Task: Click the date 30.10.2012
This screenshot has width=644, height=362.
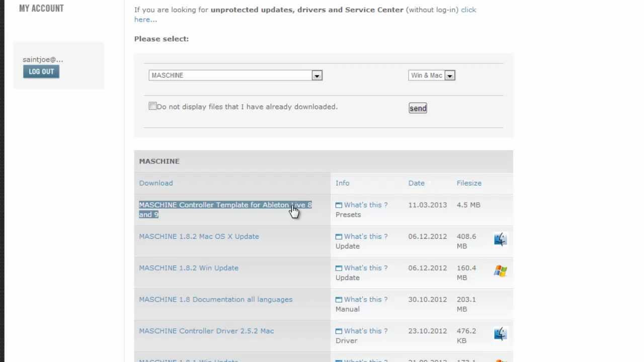Action: coord(428,299)
